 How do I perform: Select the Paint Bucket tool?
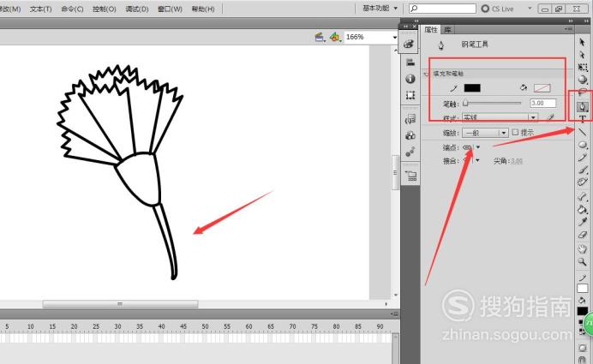pos(583,209)
